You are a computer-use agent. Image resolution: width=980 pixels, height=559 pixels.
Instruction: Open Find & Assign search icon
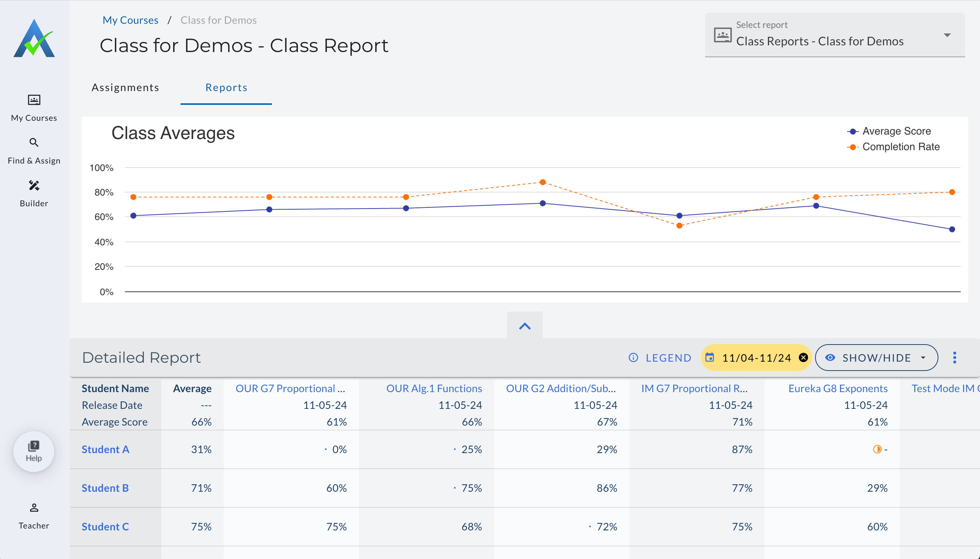tap(34, 143)
